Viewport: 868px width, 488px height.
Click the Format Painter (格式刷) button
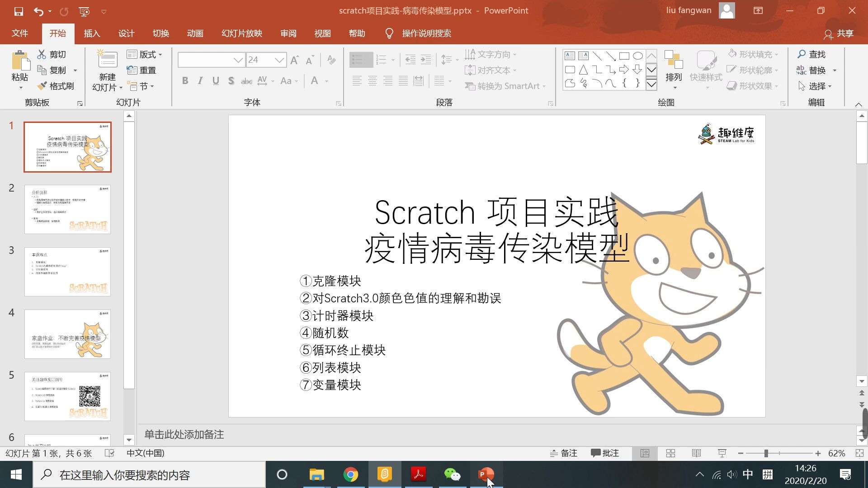pyautogui.click(x=56, y=86)
